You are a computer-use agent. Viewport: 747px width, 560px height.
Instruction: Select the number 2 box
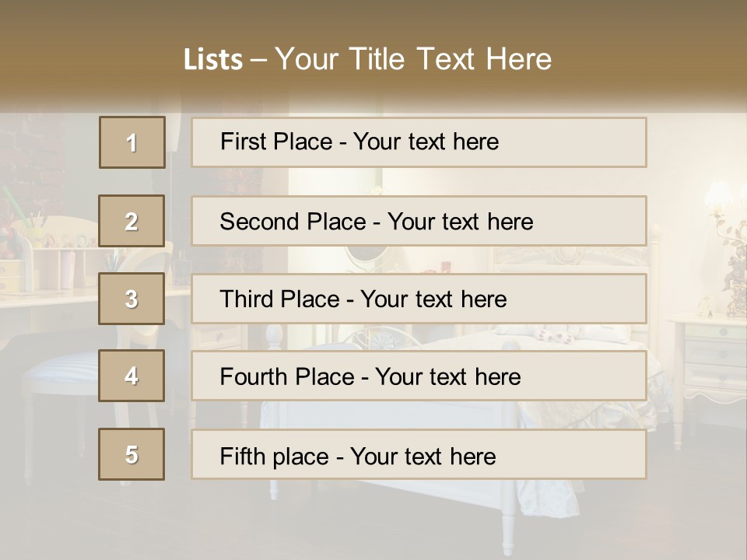(132, 221)
